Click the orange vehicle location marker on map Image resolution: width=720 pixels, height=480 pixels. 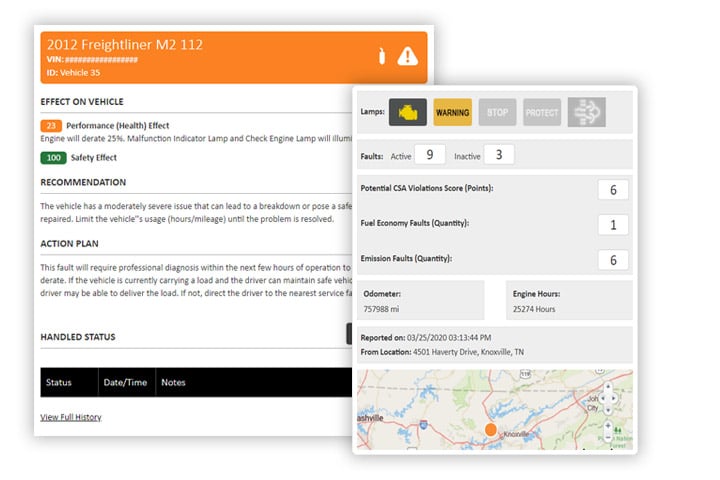click(x=490, y=429)
